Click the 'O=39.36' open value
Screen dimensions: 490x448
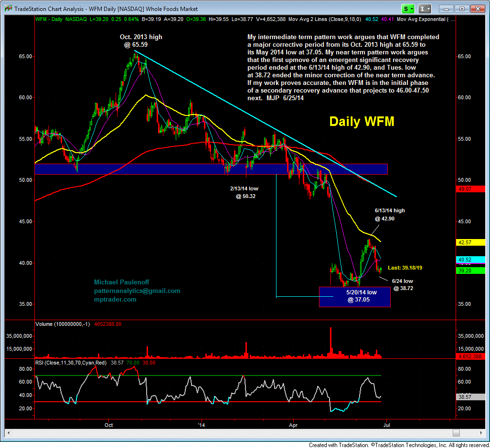pos(196,20)
